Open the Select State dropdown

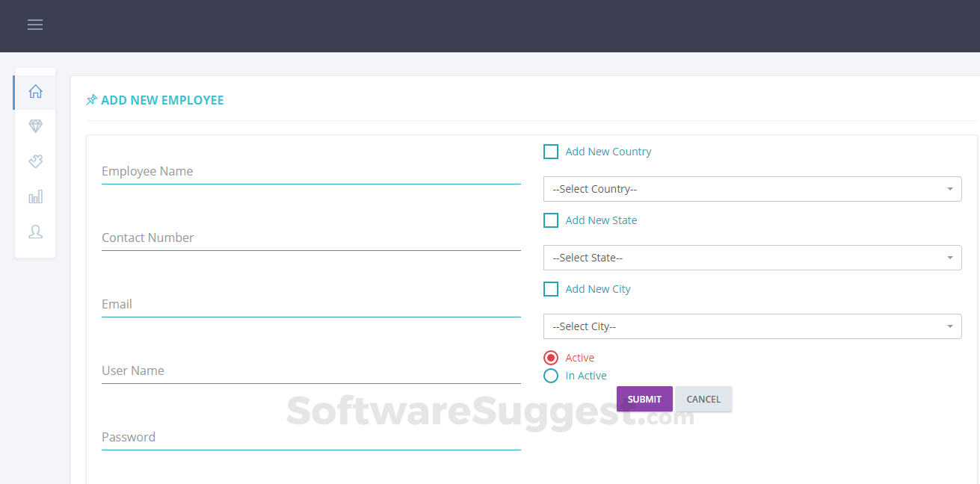tap(752, 258)
